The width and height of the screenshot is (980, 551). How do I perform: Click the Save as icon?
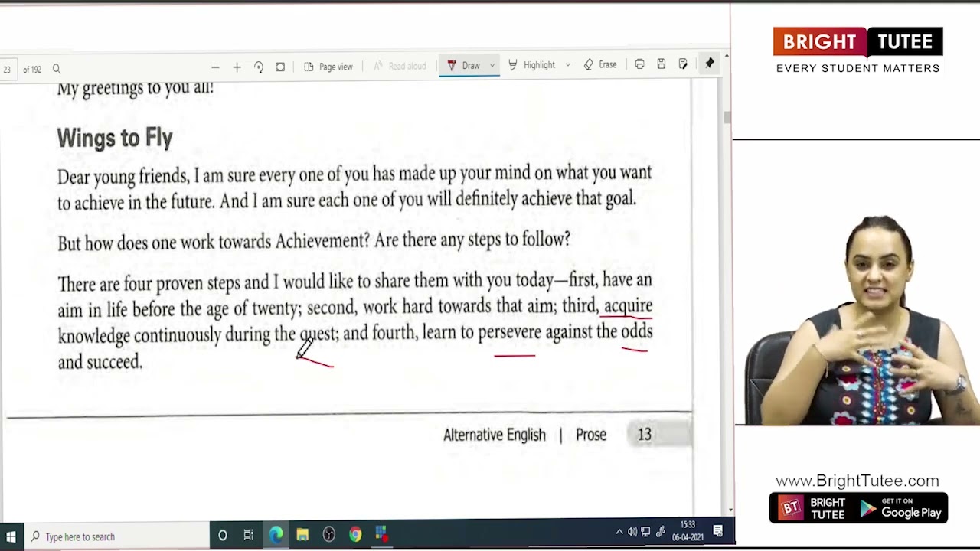coord(683,64)
